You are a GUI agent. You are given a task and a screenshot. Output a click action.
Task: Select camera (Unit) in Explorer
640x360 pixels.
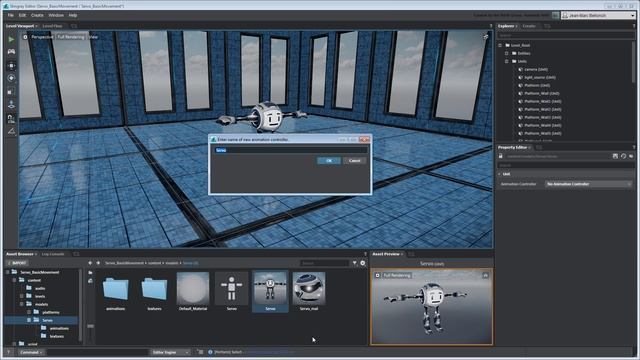pos(536,69)
